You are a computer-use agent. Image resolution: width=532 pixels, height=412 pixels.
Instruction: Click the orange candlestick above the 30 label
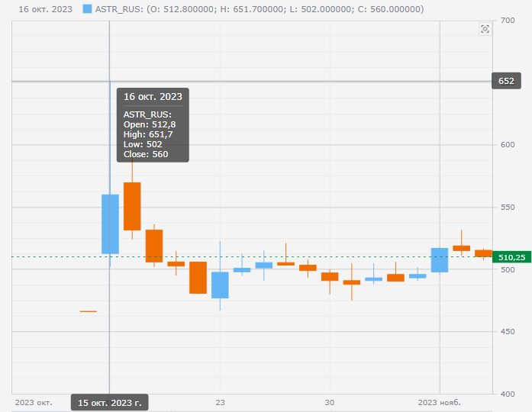click(x=330, y=276)
